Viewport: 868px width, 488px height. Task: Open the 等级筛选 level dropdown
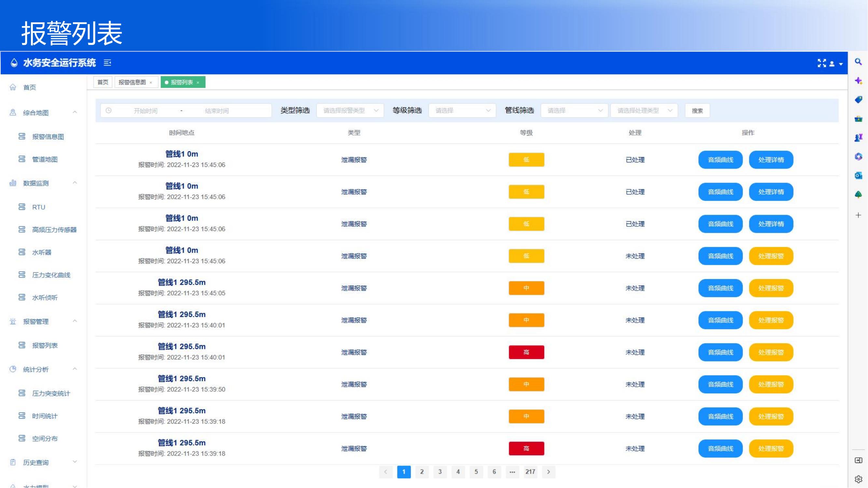(462, 111)
